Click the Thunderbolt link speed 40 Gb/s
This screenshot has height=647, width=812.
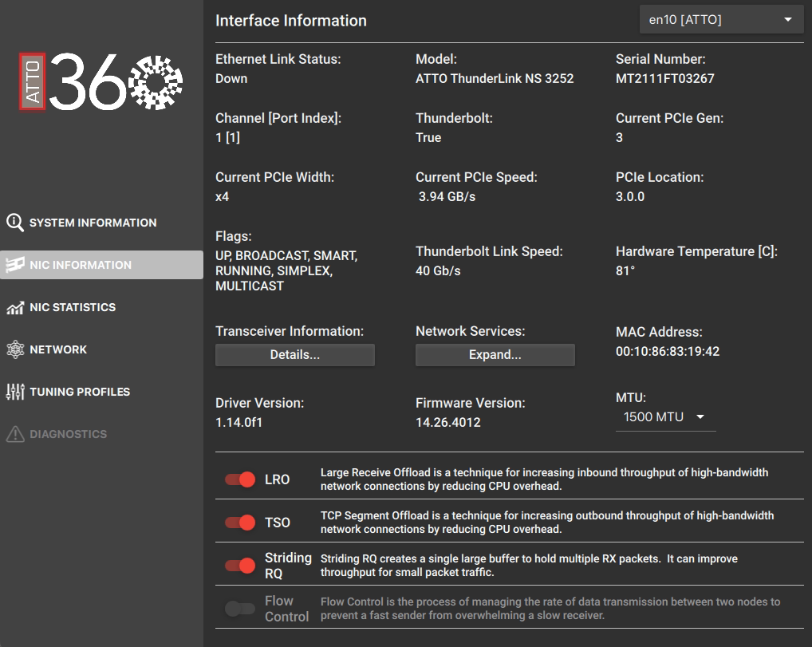pyautogui.click(x=438, y=271)
